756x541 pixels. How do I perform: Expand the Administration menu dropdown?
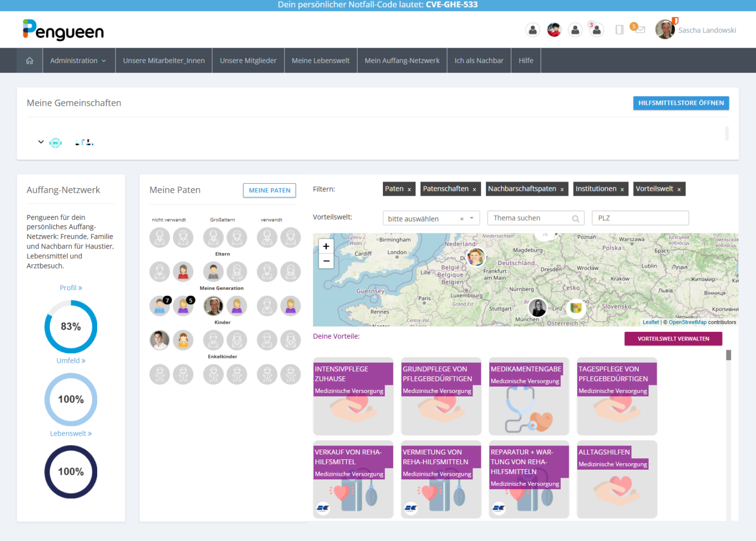tap(78, 61)
